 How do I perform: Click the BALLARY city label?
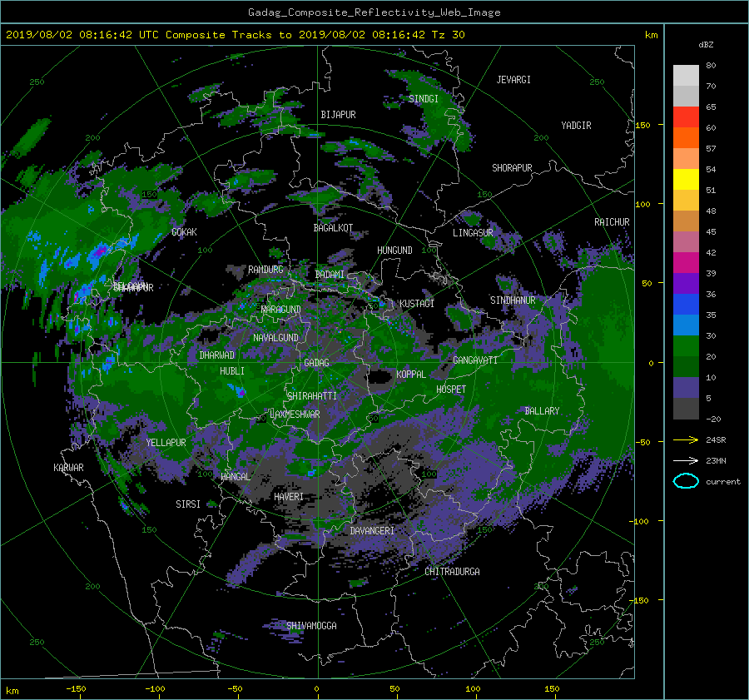(542, 411)
